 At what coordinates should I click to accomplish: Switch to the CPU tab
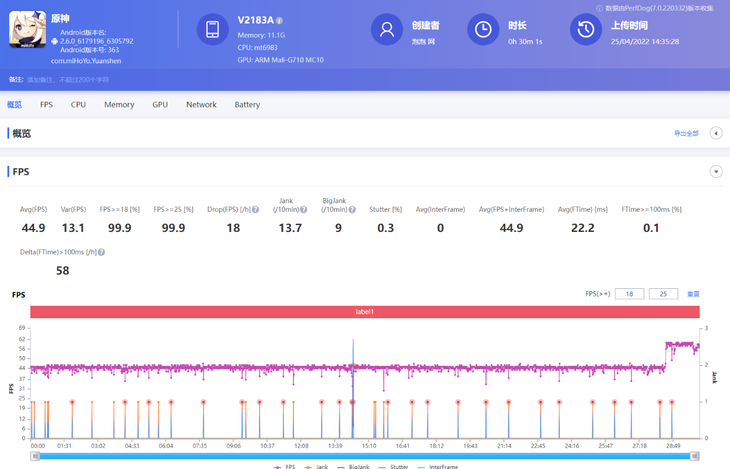[x=78, y=105]
